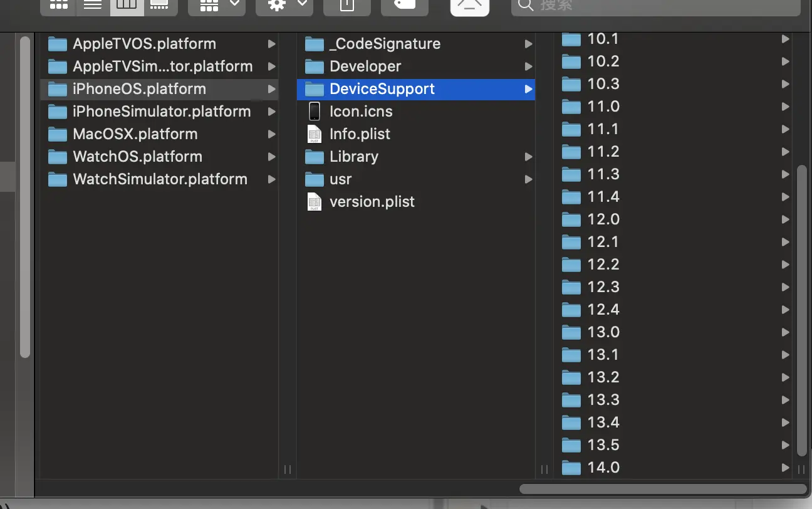The image size is (812, 509).
Task: Switch to list view in toolbar
Action: tap(93, 5)
